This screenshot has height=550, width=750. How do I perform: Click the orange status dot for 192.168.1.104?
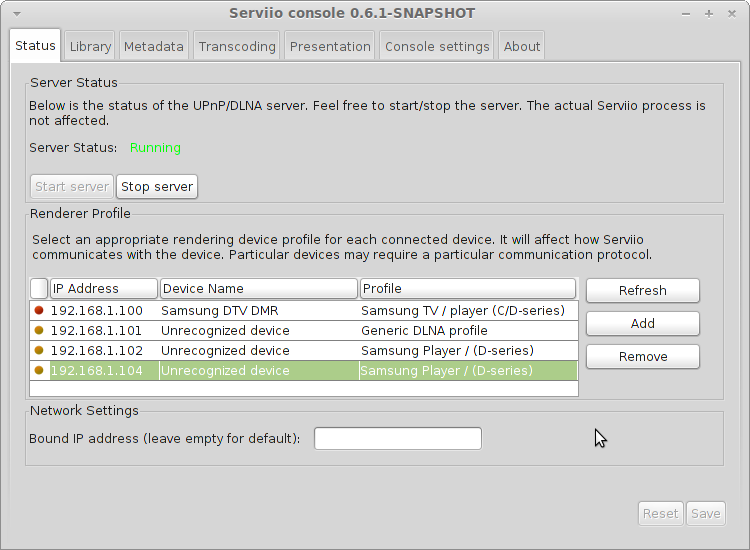pyautogui.click(x=39, y=370)
